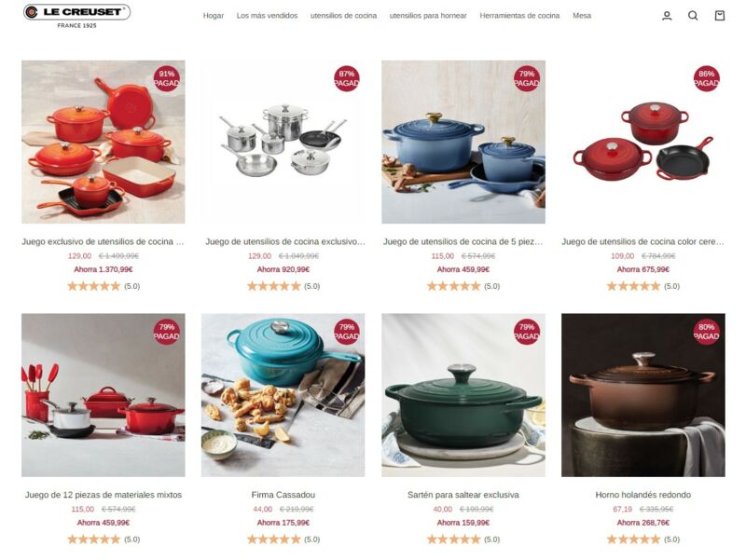Screen dimensions: 746x560
Task: Click the 80% badge on brown pot
Action: click(x=706, y=332)
